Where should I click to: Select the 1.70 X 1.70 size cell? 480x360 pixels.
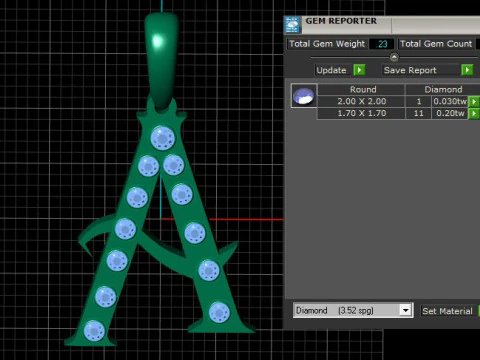pos(362,113)
